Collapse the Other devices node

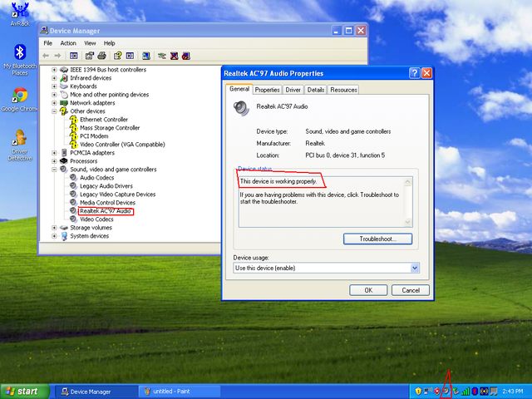pos(54,111)
